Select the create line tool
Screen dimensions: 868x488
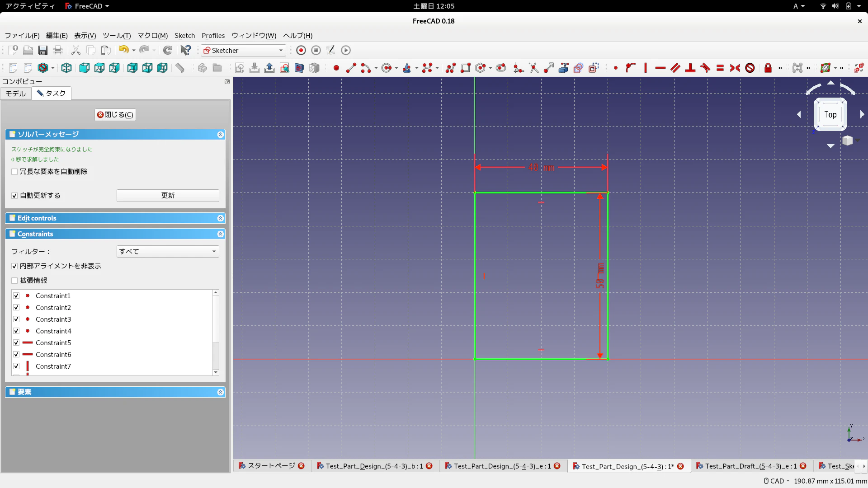point(351,68)
